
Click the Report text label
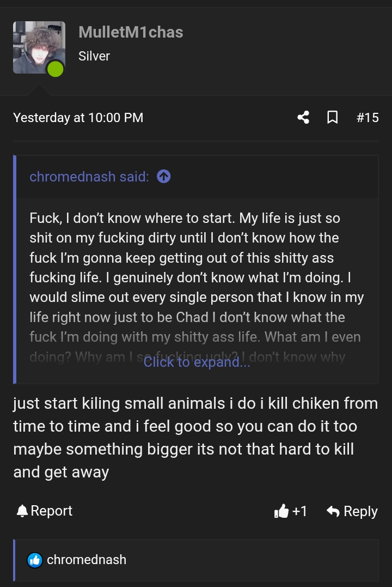click(x=52, y=511)
